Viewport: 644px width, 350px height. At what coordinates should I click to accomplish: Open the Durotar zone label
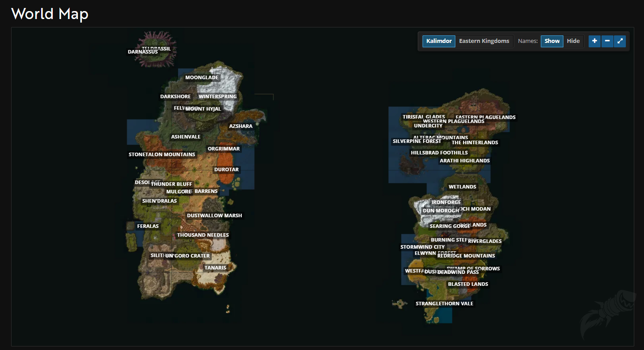226,169
